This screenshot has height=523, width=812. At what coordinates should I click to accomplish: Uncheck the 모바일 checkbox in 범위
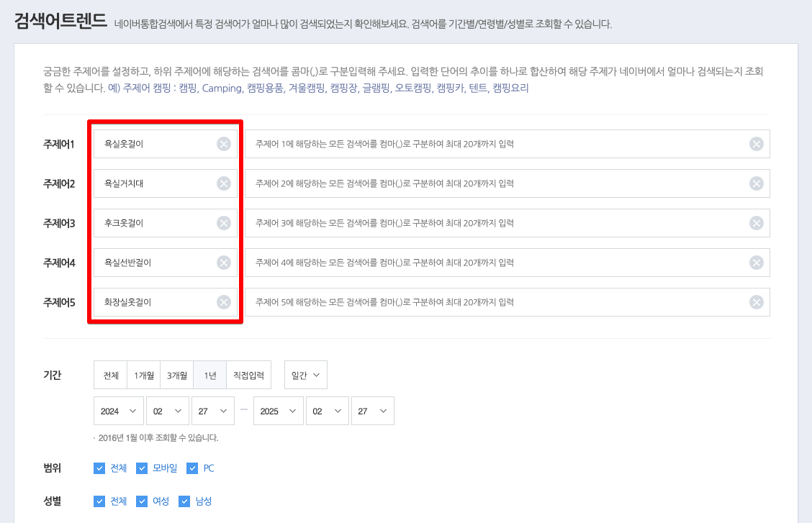[141, 468]
